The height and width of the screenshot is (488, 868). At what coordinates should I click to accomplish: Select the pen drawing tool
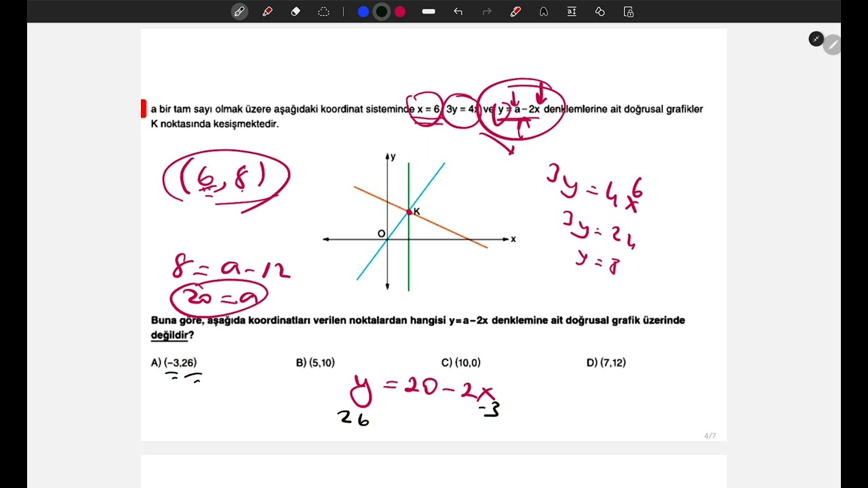point(239,12)
